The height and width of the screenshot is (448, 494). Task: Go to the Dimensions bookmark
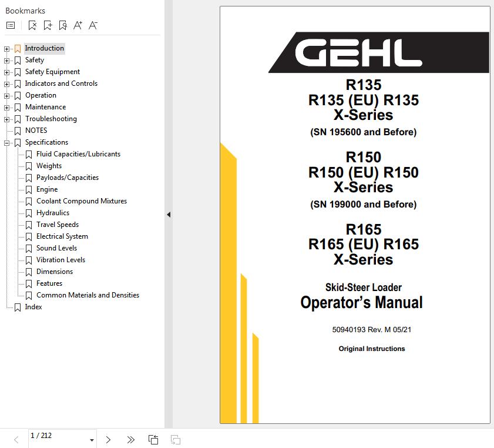tap(55, 272)
